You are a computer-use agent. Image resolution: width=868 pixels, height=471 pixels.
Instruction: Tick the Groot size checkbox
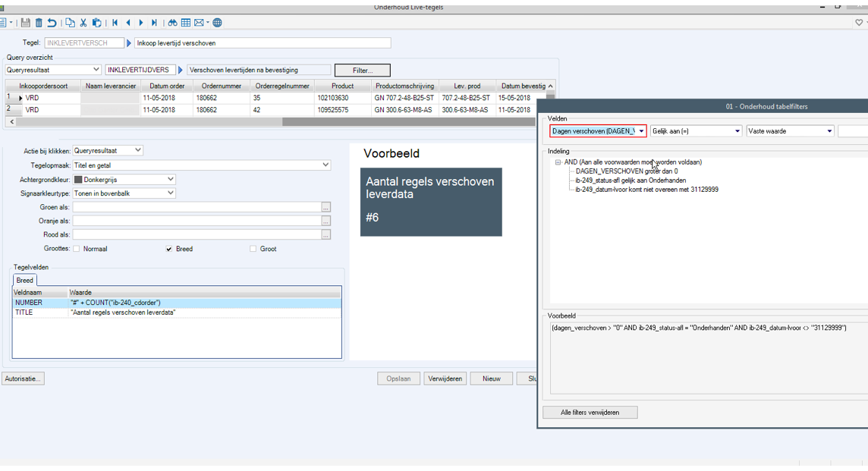[x=253, y=249]
